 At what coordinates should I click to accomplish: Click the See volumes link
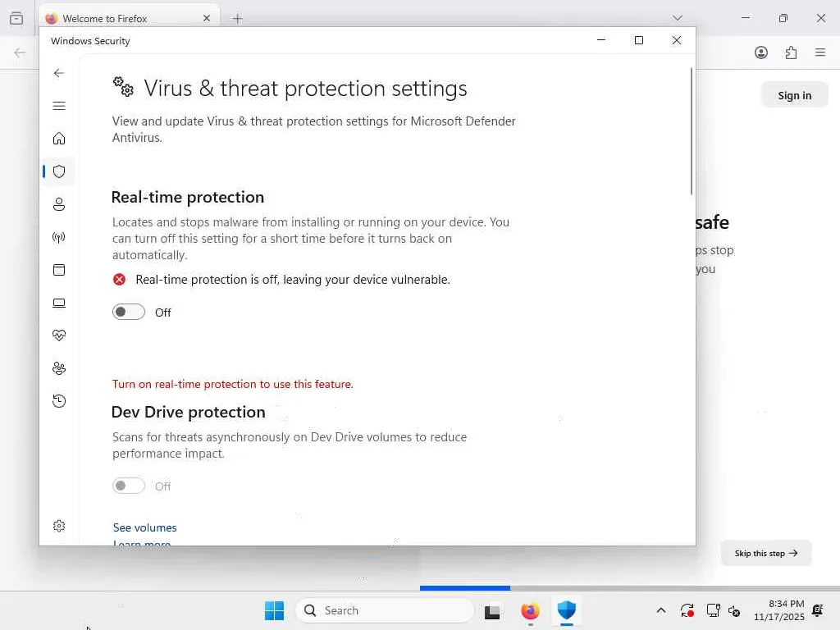[x=144, y=527]
